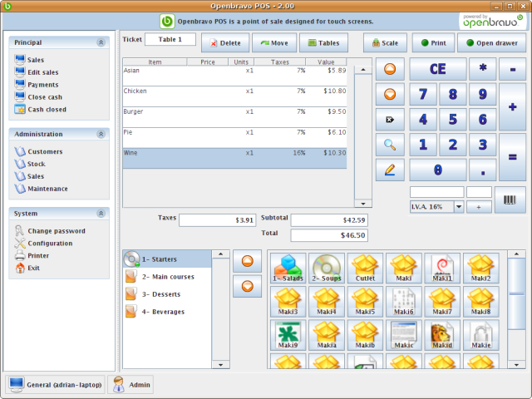The width and height of the screenshot is (532, 399).
Task: Click the keypad plus key
Action: point(512,107)
